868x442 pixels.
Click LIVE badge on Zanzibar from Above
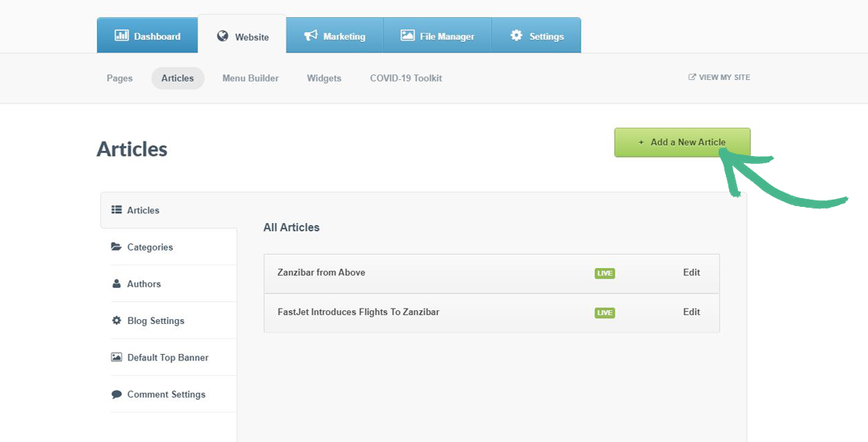[x=605, y=273]
